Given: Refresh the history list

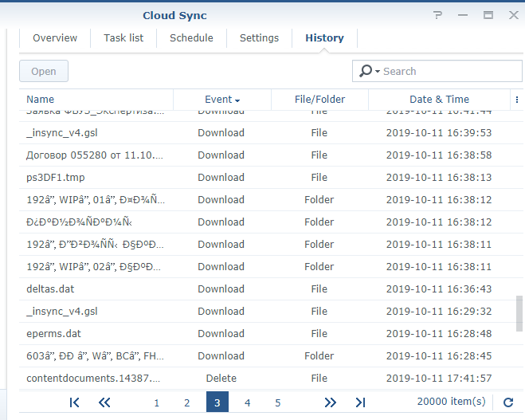Looking at the screenshot, I should tap(508, 402).
